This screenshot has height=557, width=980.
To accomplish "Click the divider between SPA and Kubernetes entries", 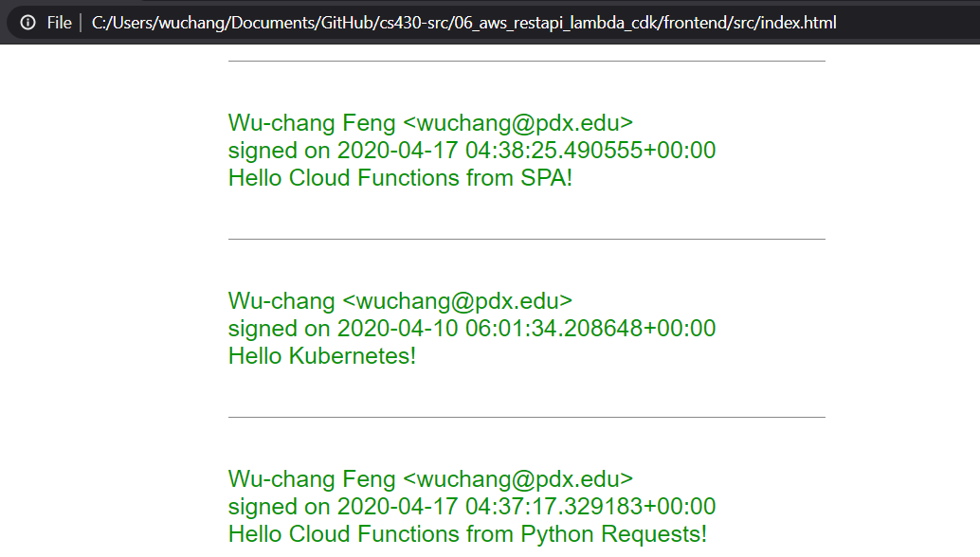I will [526, 239].
